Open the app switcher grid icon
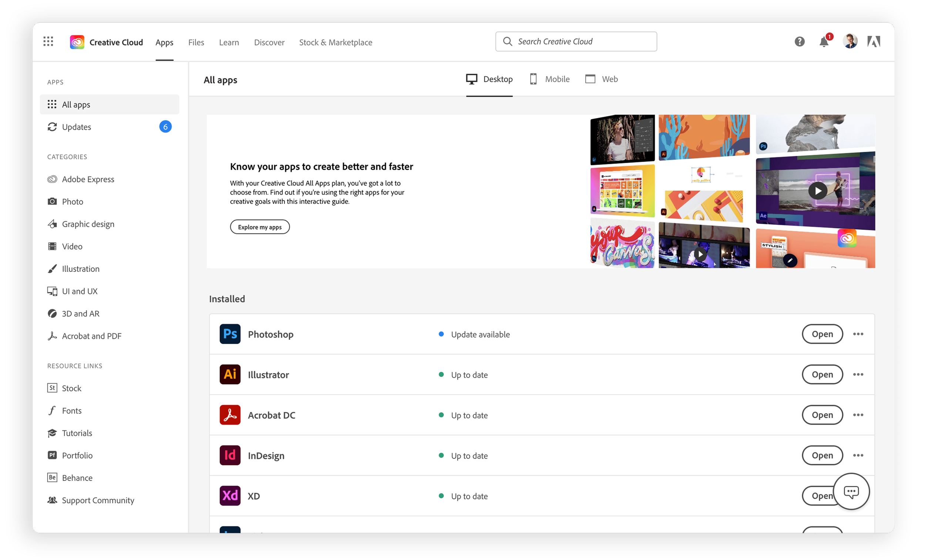The width and height of the screenshot is (925, 560). (48, 42)
